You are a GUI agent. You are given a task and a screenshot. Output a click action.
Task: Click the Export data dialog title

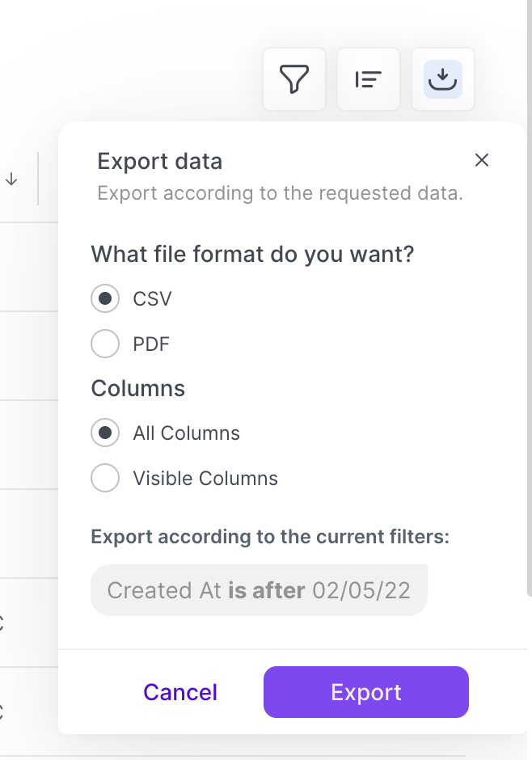coord(160,161)
